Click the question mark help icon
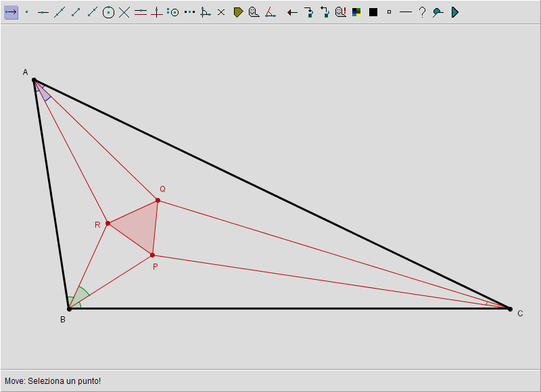This screenshot has height=392, width=541. 422,12
